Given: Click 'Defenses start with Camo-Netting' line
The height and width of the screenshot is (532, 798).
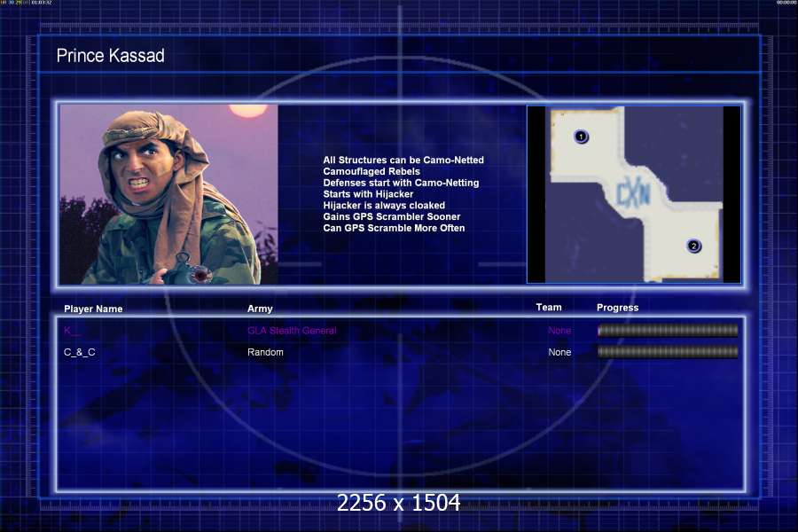Looking at the screenshot, I should point(401,183).
